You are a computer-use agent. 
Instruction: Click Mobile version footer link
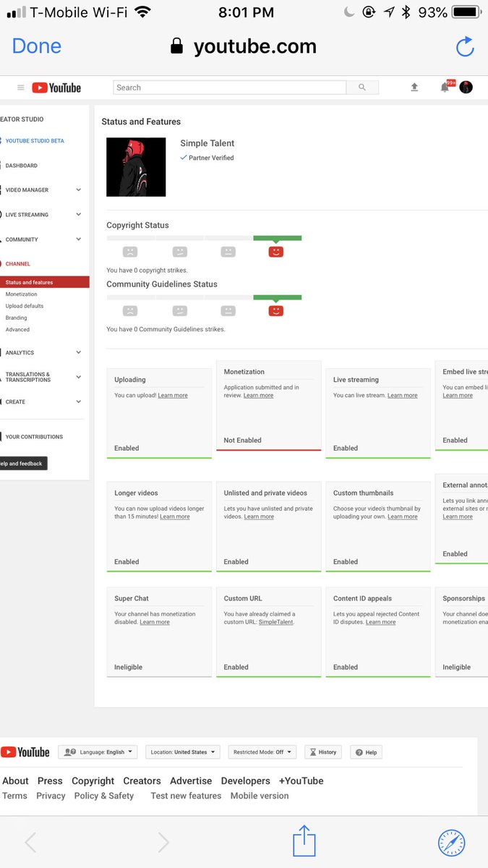click(x=260, y=796)
